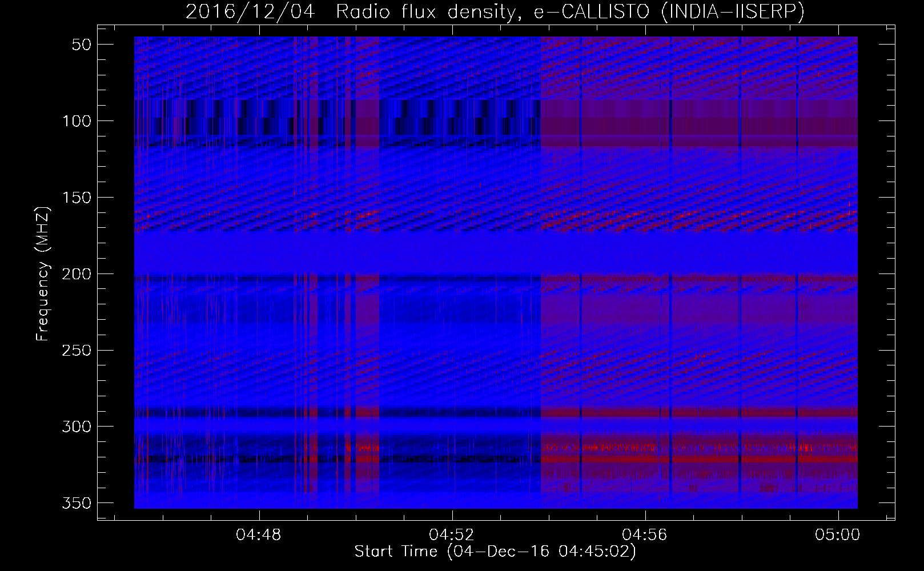
Task: Click the 150 frequency tick label
Action: [x=77, y=198]
